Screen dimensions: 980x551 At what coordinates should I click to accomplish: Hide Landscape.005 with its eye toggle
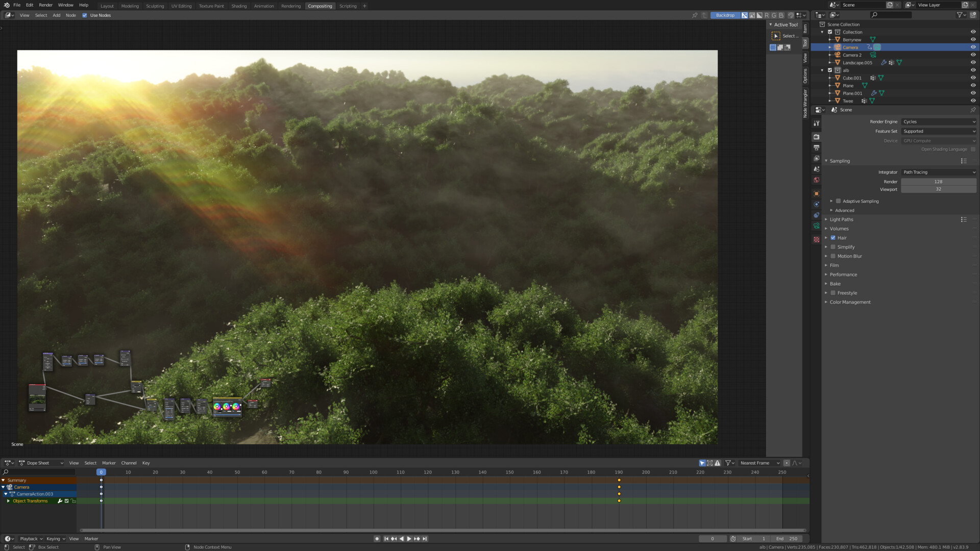tap(973, 62)
